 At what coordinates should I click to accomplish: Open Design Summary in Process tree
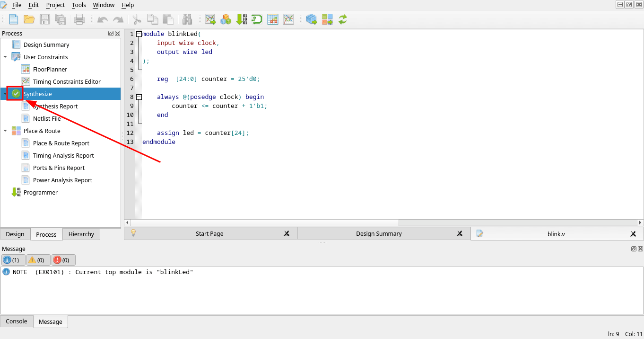click(x=46, y=45)
